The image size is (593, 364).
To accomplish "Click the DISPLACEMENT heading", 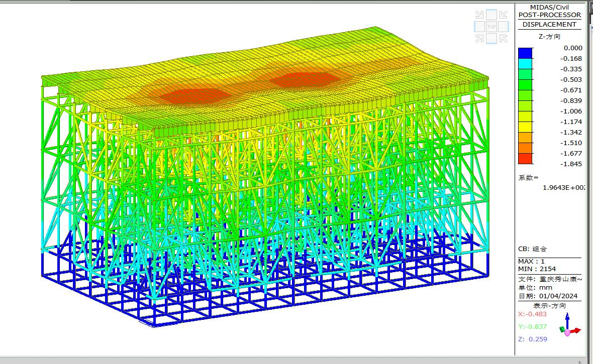I will click(x=549, y=25).
